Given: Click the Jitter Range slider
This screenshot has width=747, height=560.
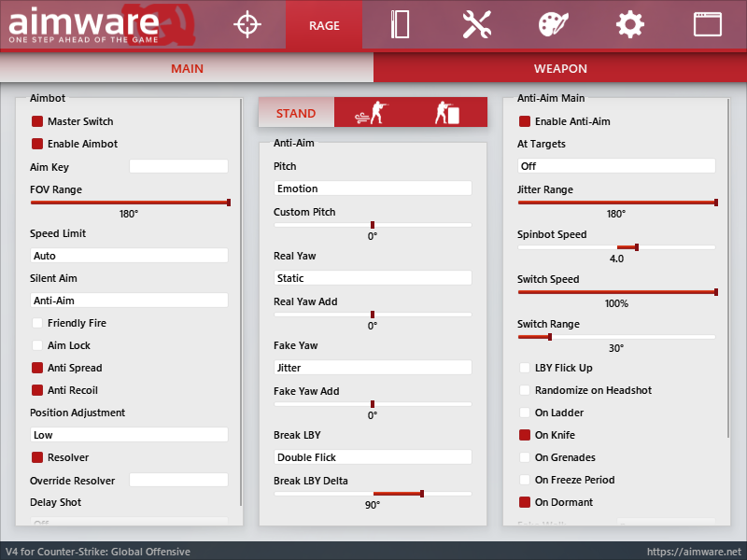Looking at the screenshot, I should pos(617,203).
